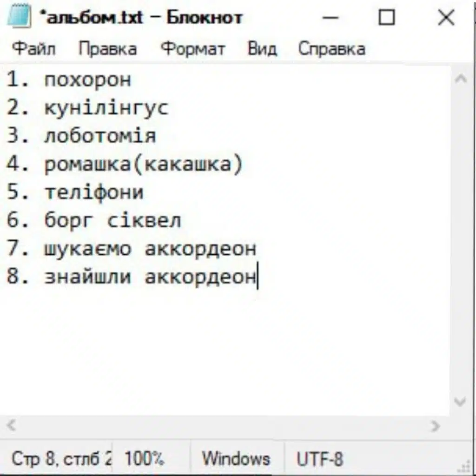476x476 pixels.
Task: Click the word 'лоботомія' in text
Action: pos(100,136)
